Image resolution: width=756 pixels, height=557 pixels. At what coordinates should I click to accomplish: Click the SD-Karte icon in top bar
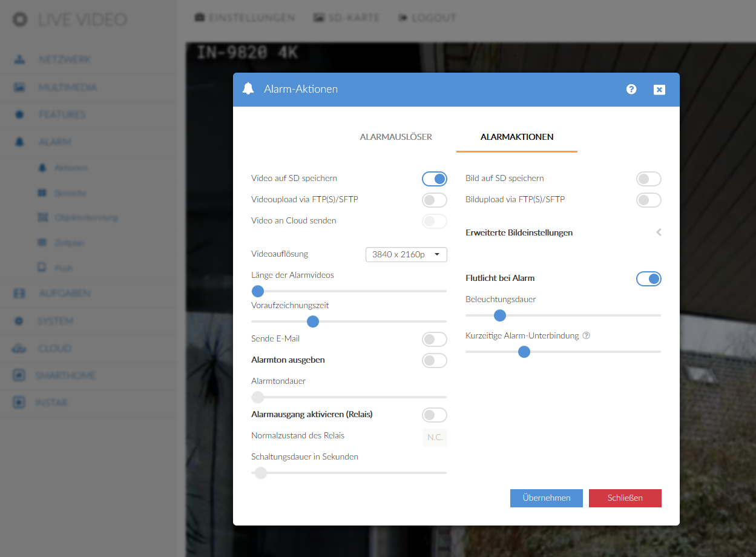pyautogui.click(x=319, y=18)
